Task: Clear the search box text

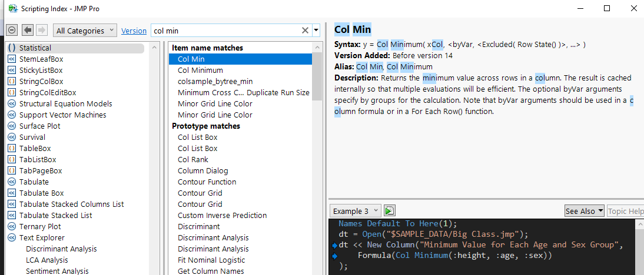Action: 305,31
